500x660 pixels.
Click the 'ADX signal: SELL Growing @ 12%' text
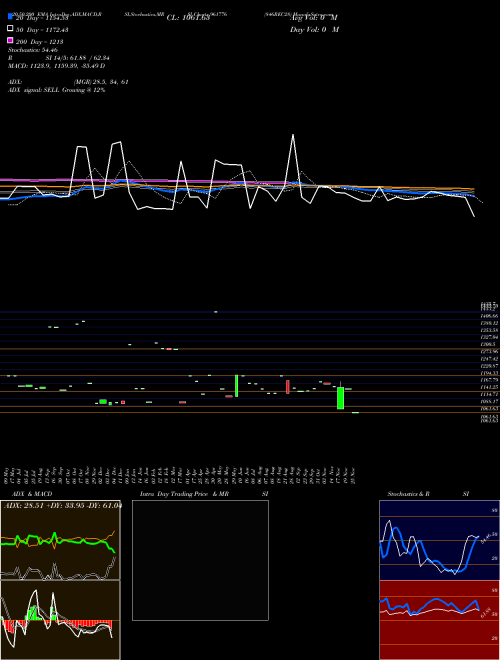click(56, 90)
